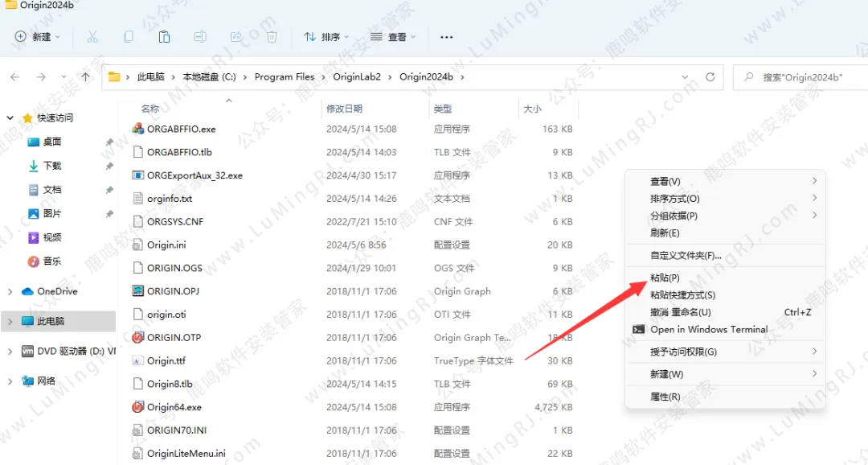Select the Origin64.exe file
Screen dimensions: 868x465
coord(174,407)
